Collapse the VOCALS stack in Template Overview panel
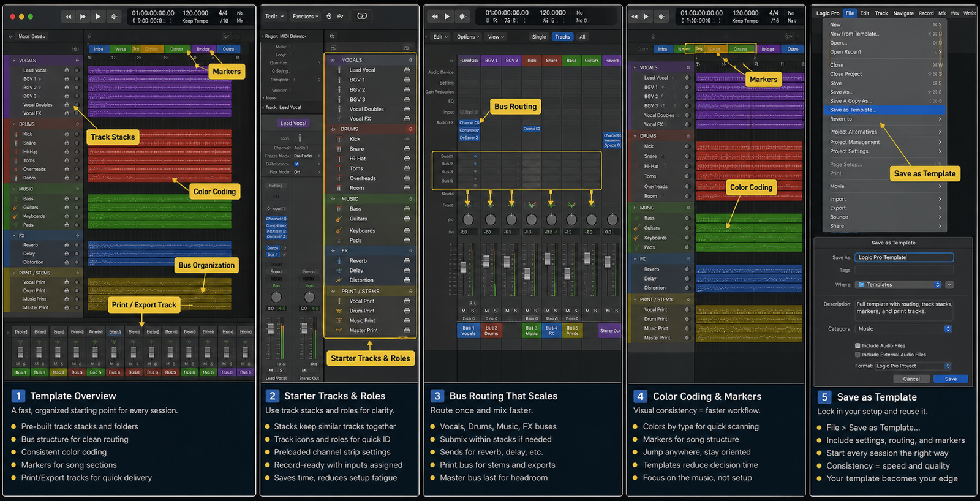This screenshot has height=501, width=980. coord(14,61)
